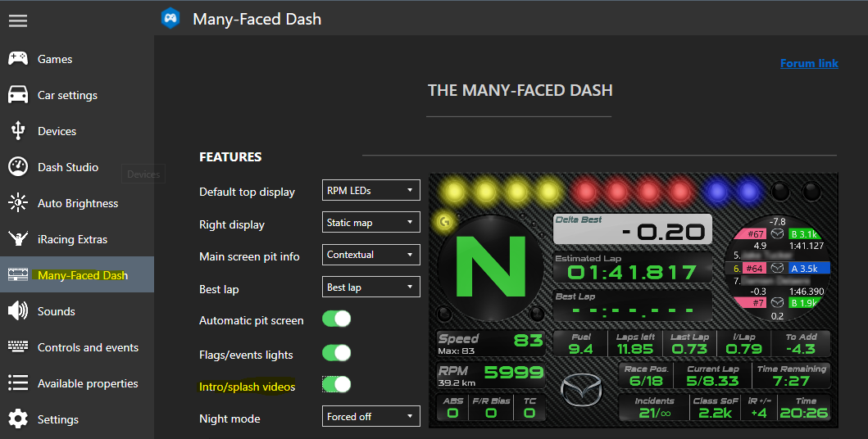868x439 pixels.
Task: Click the Class SoF box in preview
Action: click(716, 408)
